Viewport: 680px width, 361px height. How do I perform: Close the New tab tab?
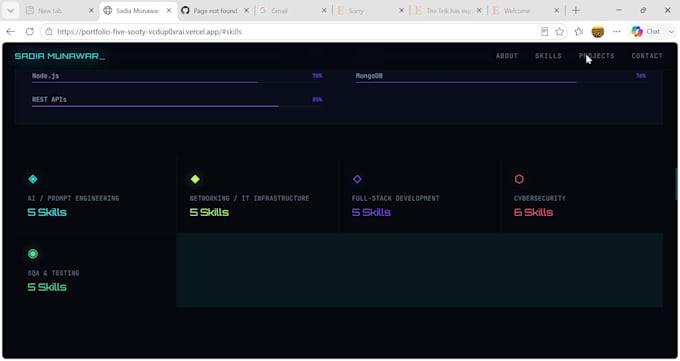91,10
